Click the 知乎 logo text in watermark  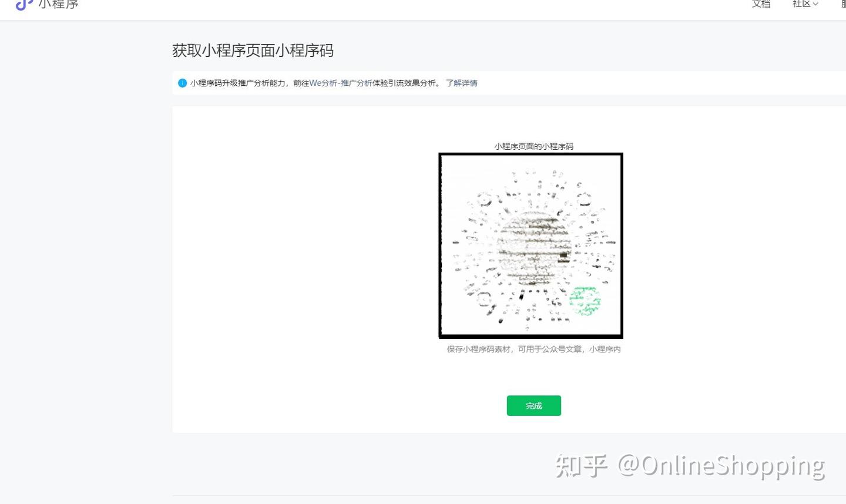(x=581, y=466)
